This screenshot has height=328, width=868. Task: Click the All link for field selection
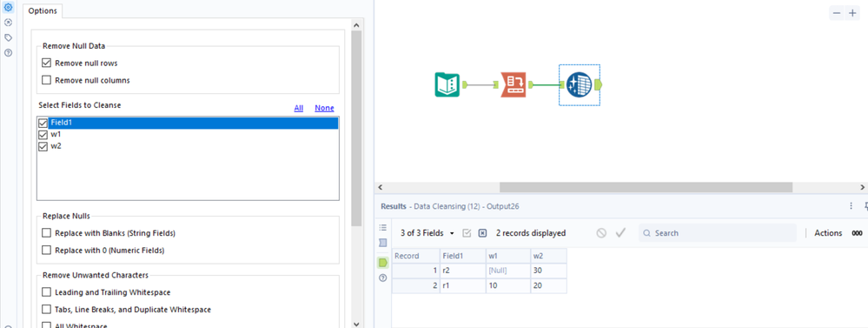coord(298,108)
